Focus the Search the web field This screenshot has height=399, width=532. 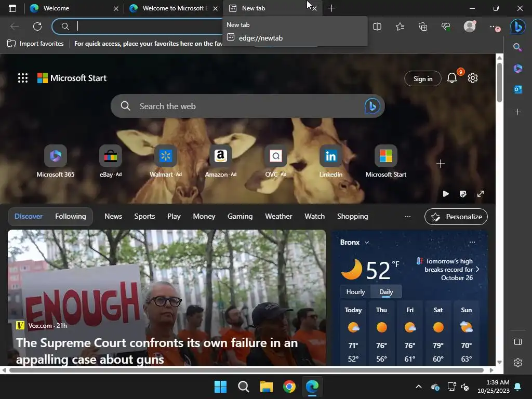click(248, 106)
